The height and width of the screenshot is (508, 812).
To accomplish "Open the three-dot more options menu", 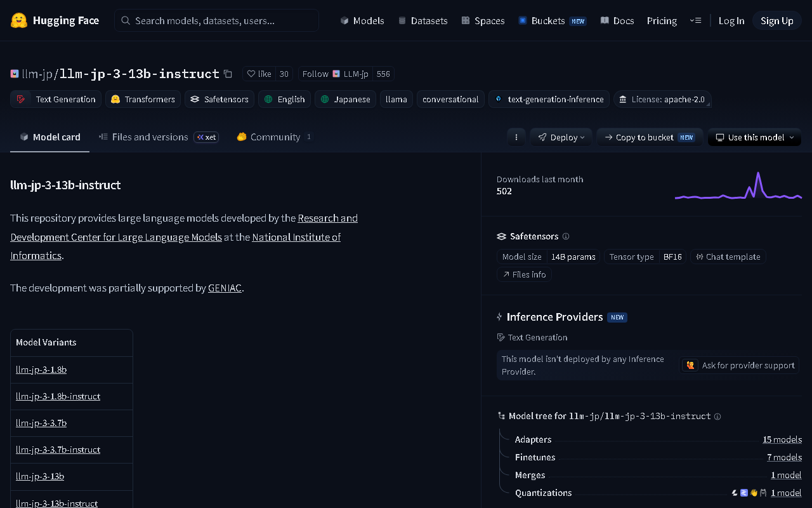I will click(516, 137).
